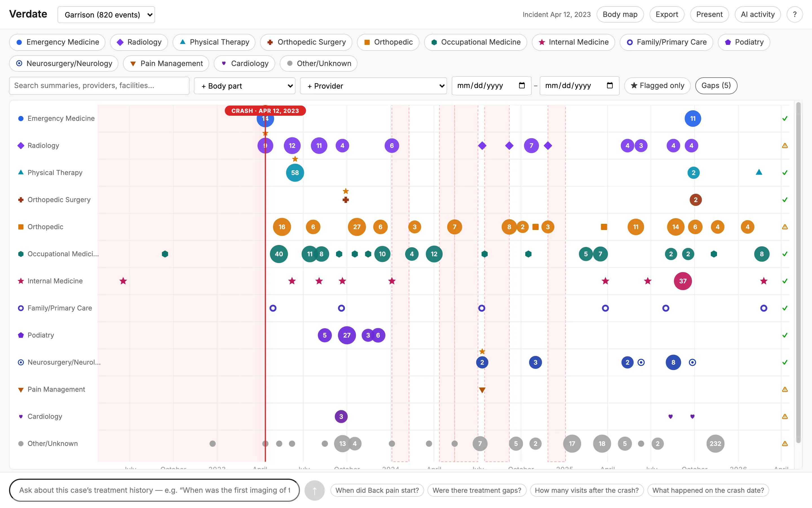Image resolution: width=812 pixels, height=508 pixels.
Task: Click the first Family/Primary Care ring after crash
Action: 273,308
